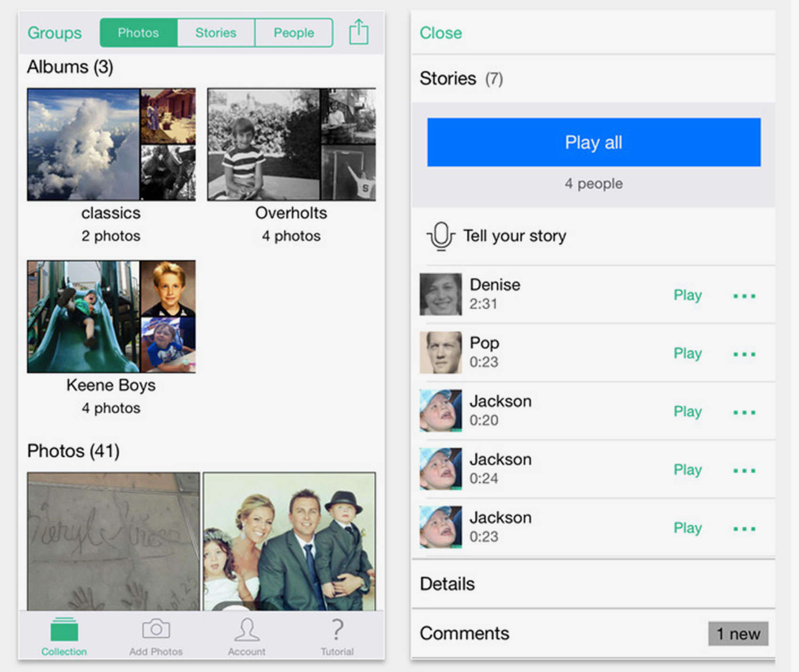
Task: Tap the share icon in header
Action: coord(359,32)
